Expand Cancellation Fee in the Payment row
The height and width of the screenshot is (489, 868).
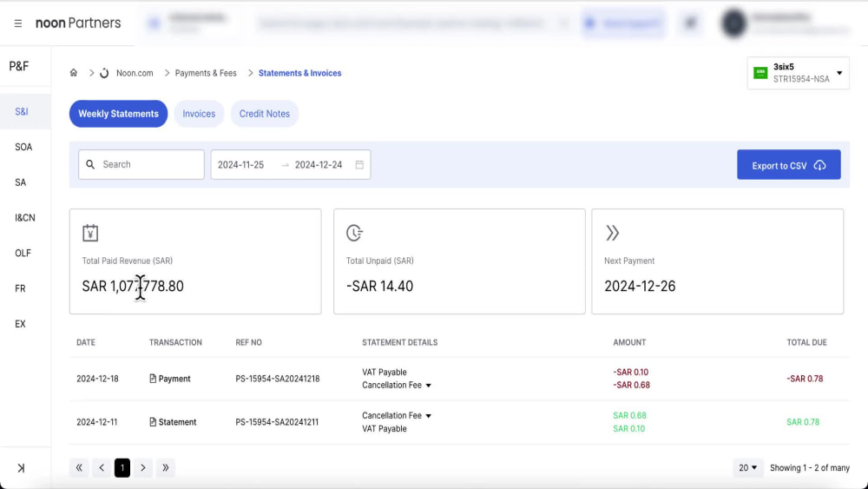[429, 386]
